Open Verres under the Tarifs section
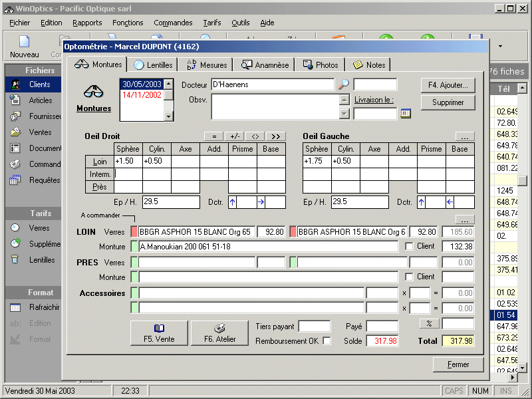532x399 pixels. [x=39, y=227]
